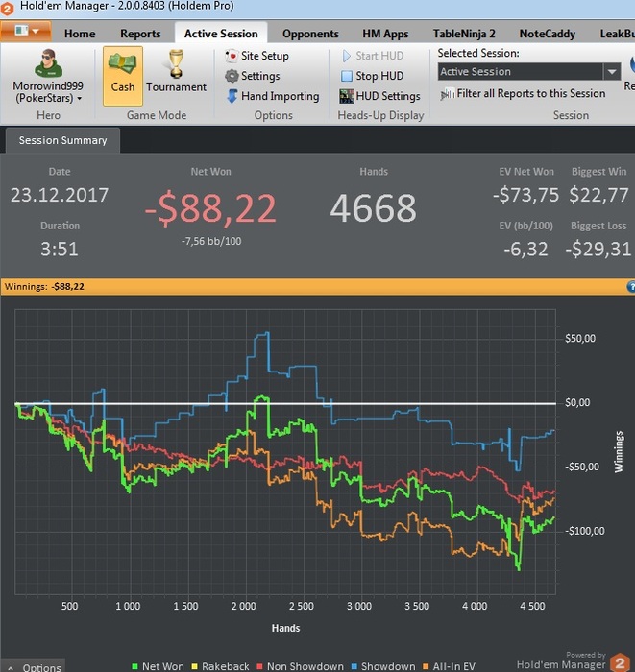Click the -7,56 bb/100 winrate text

211,241
